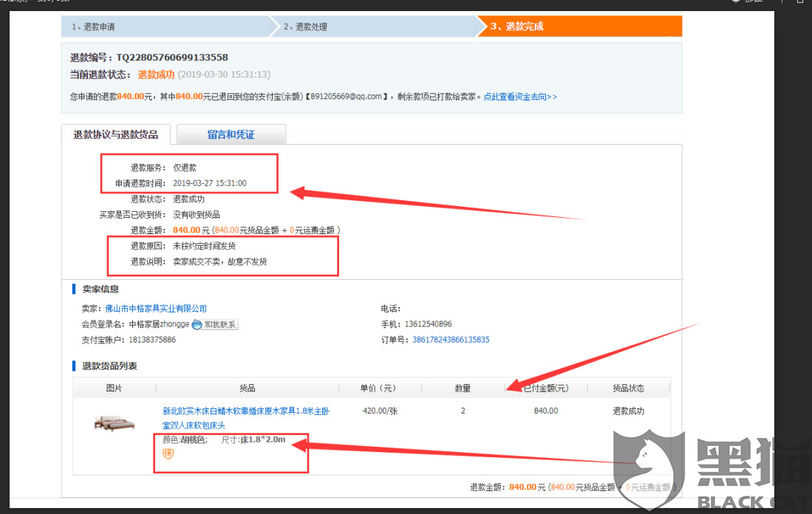Viewport: 812px width, 514px height.
Task: Click the 没有收到货品 value text
Action: point(197,214)
